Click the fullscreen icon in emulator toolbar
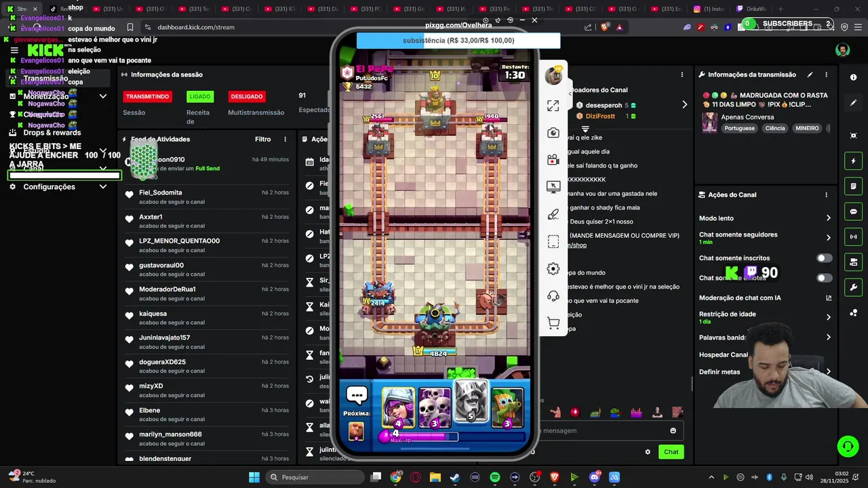Screen dimensions: 868x488 pyautogui.click(x=553, y=106)
